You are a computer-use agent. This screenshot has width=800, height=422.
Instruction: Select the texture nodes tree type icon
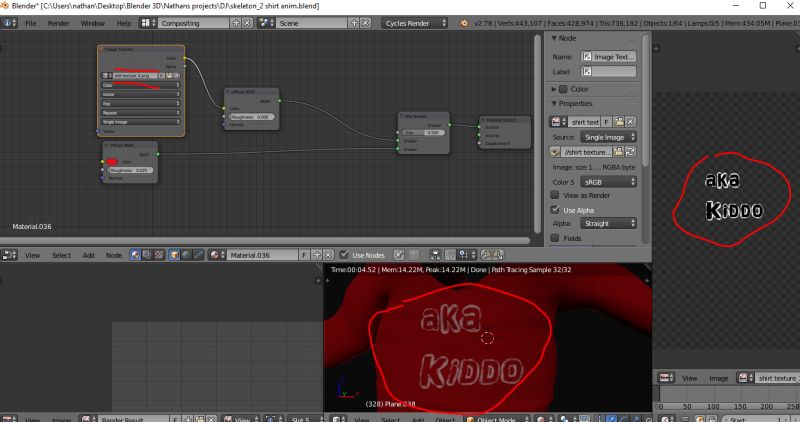(159, 255)
